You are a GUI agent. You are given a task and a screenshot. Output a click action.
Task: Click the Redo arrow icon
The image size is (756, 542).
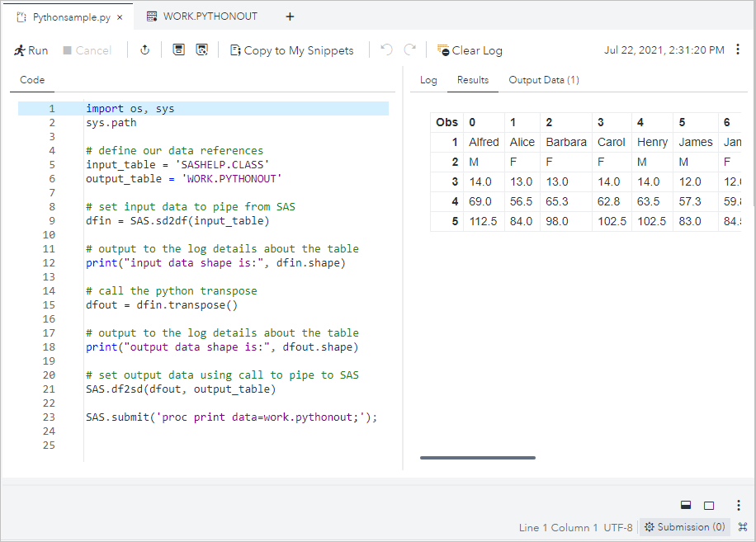(x=409, y=50)
